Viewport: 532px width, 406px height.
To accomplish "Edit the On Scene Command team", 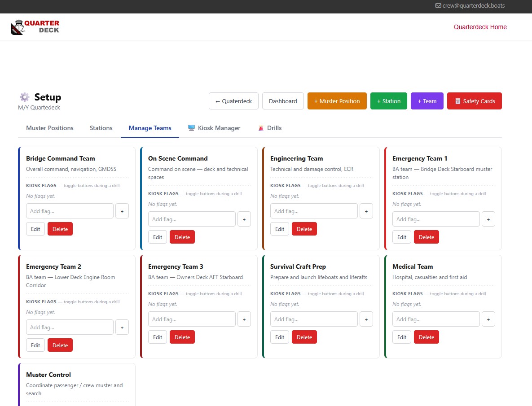I will tap(158, 237).
